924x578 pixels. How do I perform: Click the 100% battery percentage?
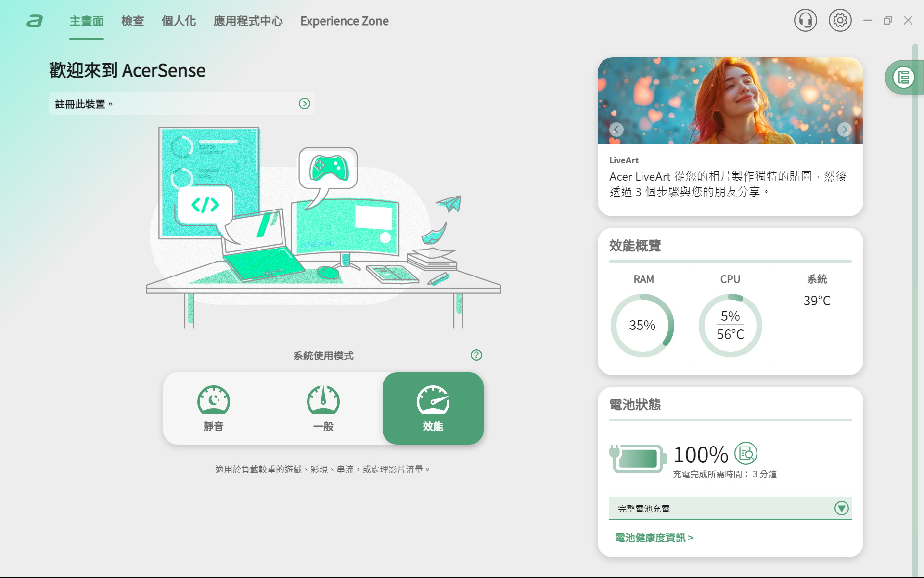[x=701, y=454]
